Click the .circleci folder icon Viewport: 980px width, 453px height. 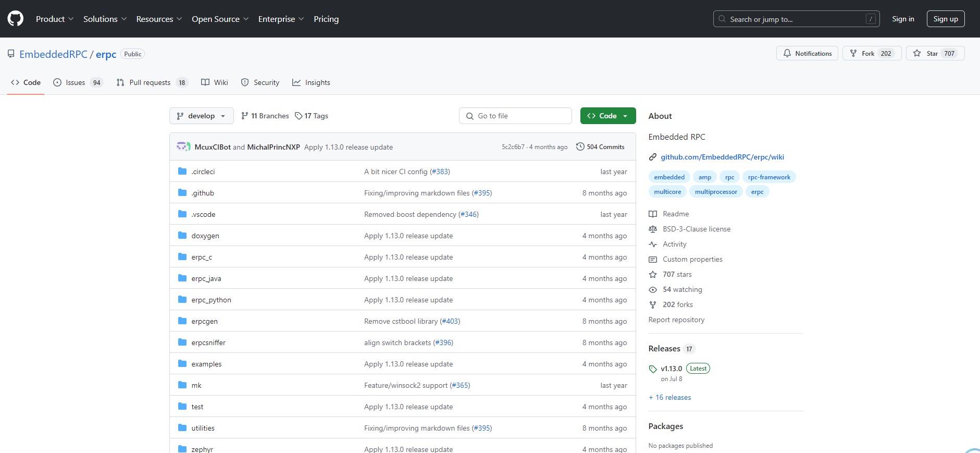pyautogui.click(x=182, y=171)
